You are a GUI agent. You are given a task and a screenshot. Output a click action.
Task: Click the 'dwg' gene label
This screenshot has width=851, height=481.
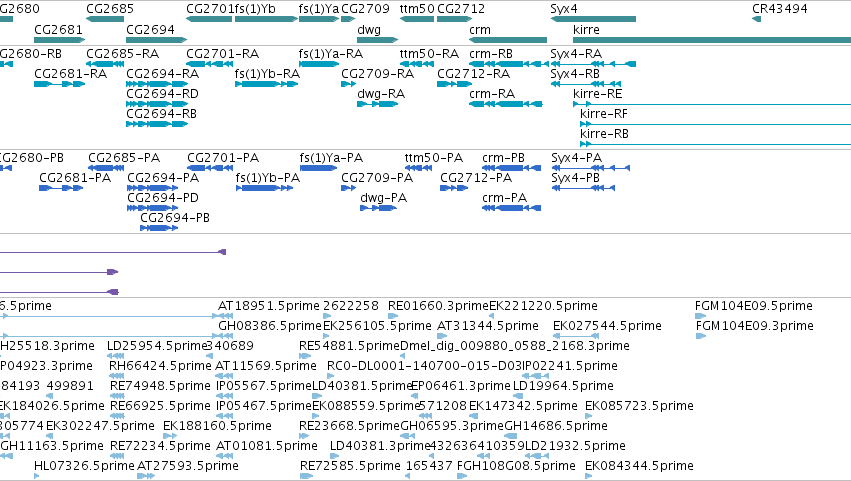369,30
